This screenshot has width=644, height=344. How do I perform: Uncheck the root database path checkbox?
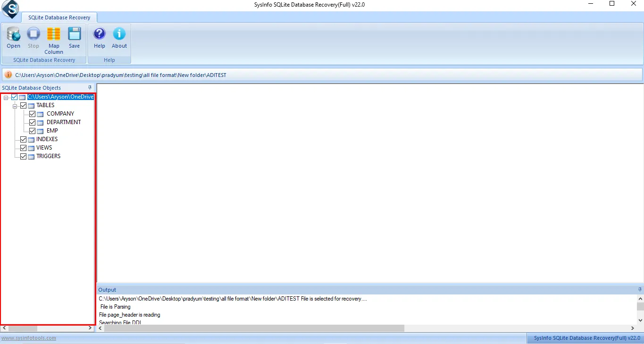pyautogui.click(x=14, y=97)
